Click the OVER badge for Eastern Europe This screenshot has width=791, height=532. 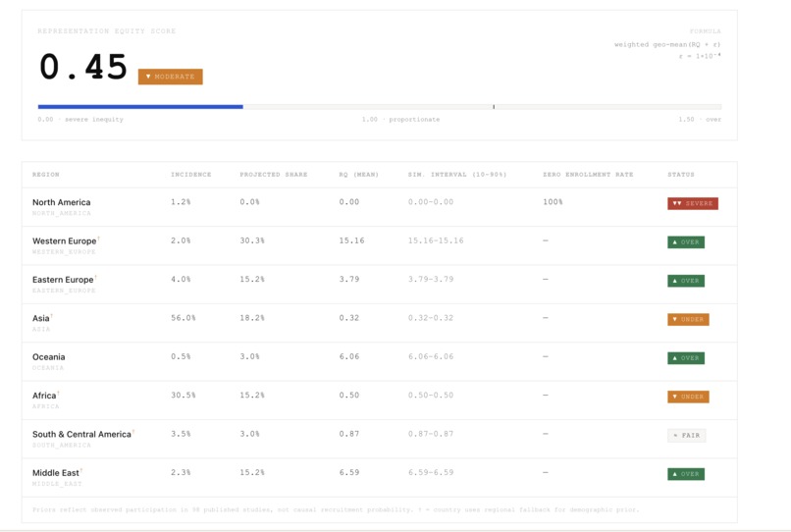(x=686, y=281)
